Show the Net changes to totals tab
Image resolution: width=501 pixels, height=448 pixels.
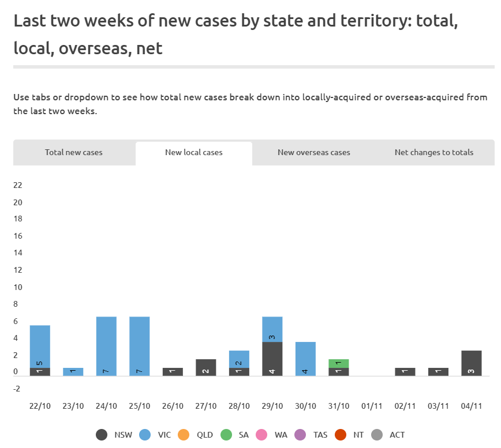coord(434,153)
